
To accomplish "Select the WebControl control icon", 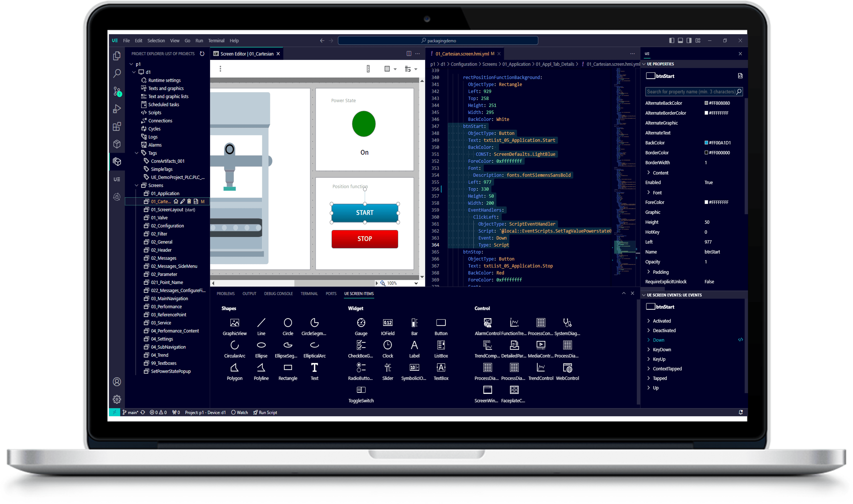I will pyautogui.click(x=568, y=368).
